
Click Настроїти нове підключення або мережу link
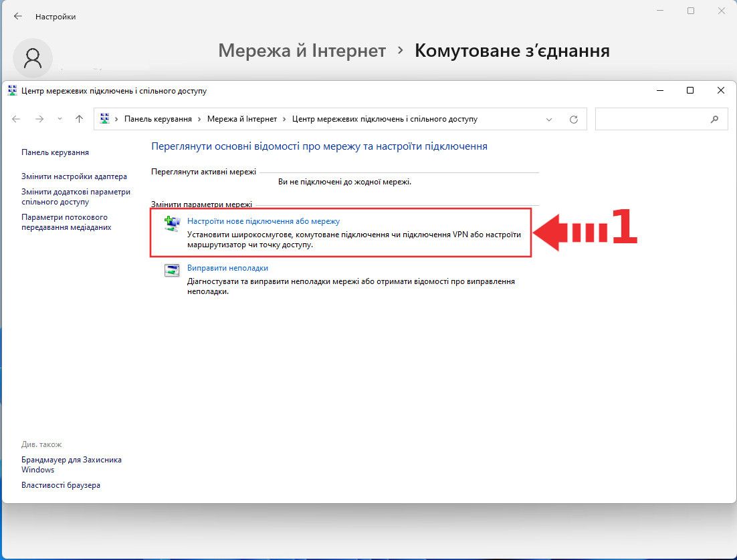[264, 221]
